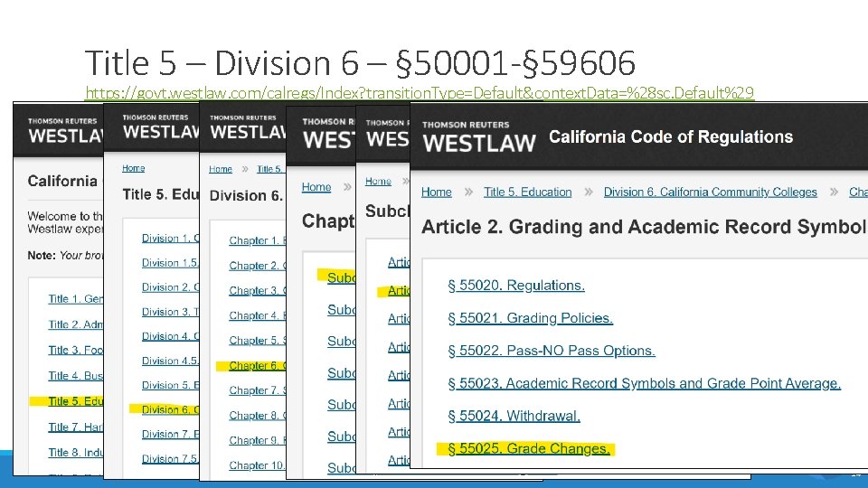Click Home link in Title 5 window
This screenshot has width=868, height=488.
click(x=134, y=168)
